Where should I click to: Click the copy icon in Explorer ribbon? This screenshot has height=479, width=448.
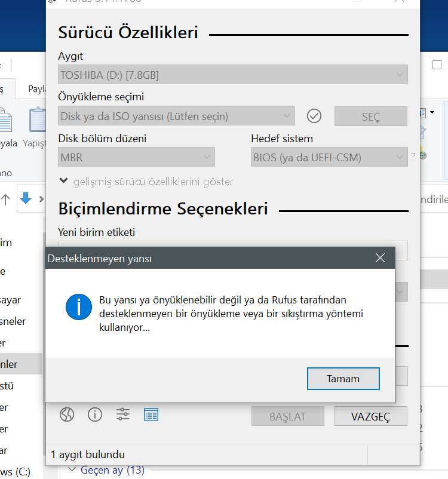click(6, 120)
